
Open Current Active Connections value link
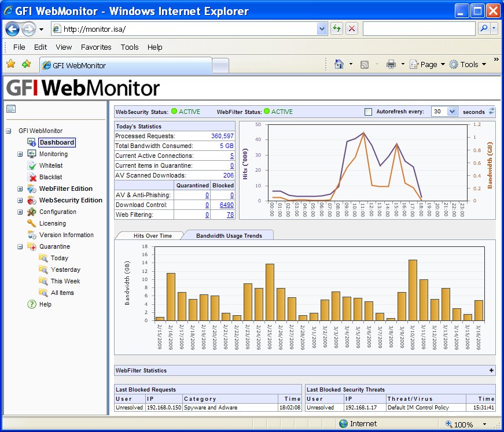[x=232, y=156]
